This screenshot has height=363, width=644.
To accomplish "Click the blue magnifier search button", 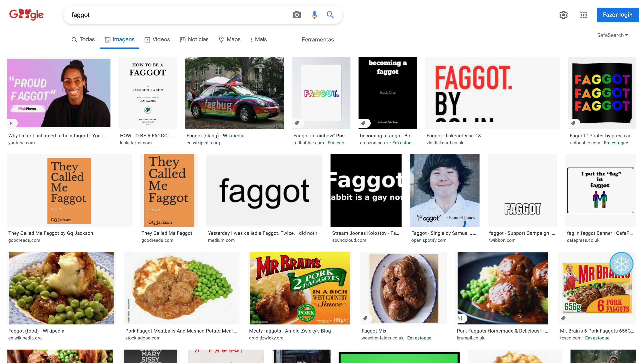I will tap(330, 15).
